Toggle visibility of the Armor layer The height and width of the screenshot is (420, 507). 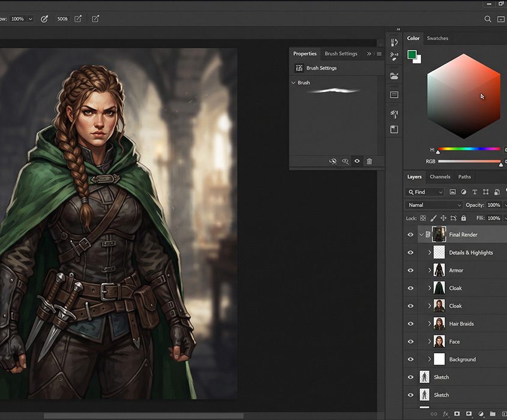[411, 270]
